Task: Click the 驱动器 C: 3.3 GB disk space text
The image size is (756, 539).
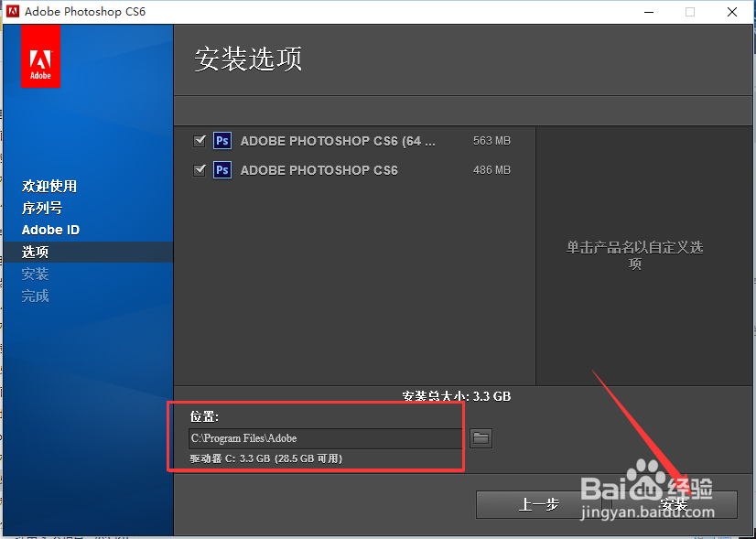Action: click(266, 458)
